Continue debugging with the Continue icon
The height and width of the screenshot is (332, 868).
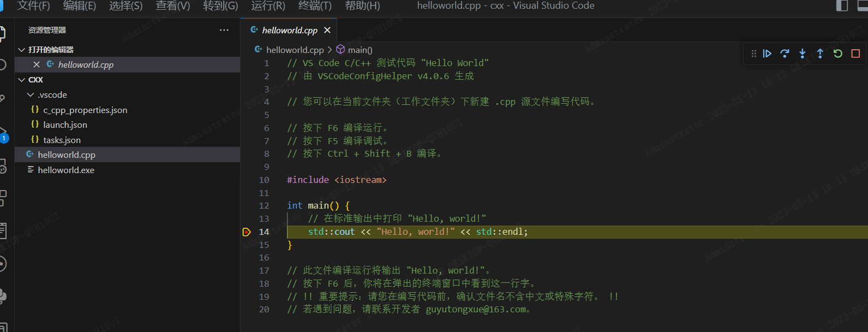(x=767, y=54)
